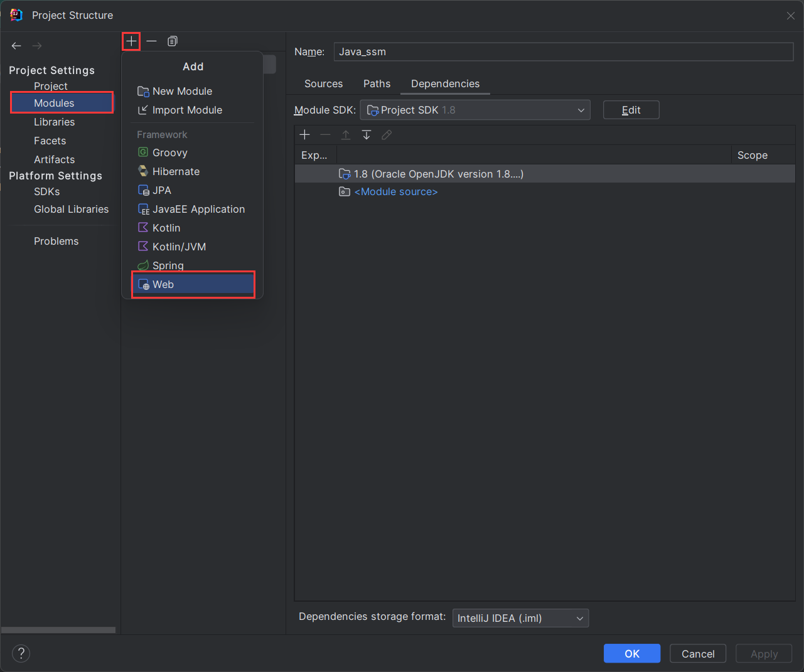Screen dimensions: 804x672
Task: Click the copy module icon
Action: tap(172, 41)
